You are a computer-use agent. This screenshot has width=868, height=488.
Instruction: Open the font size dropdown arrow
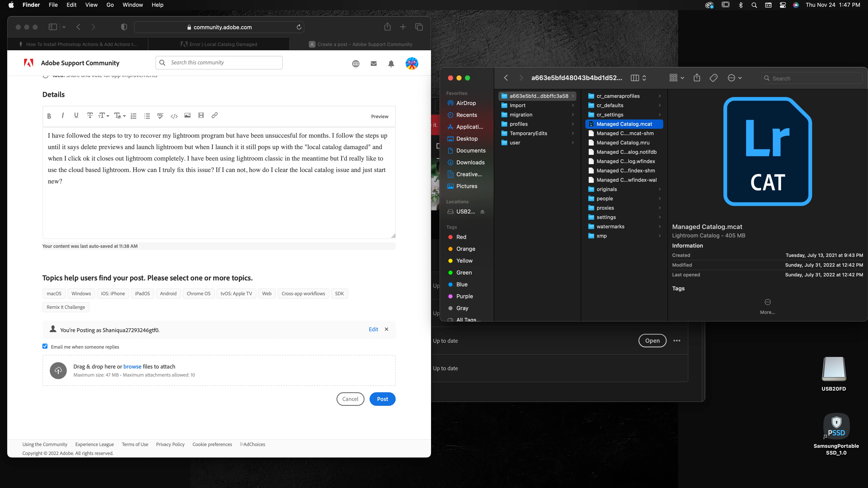point(108,116)
